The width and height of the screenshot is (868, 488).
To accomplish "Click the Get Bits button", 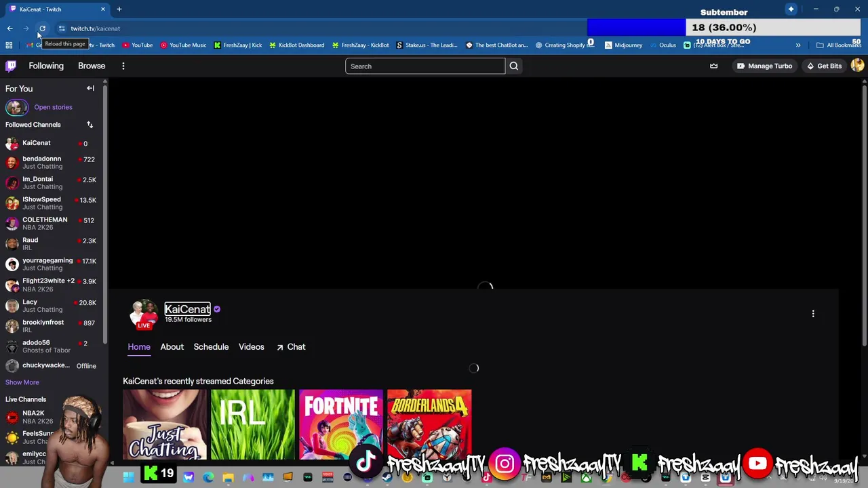I will (x=823, y=66).
